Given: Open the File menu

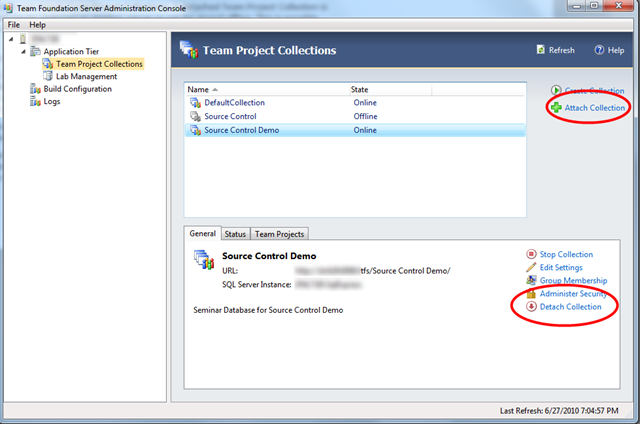Looking at the screenshot, I should [14, 24].
